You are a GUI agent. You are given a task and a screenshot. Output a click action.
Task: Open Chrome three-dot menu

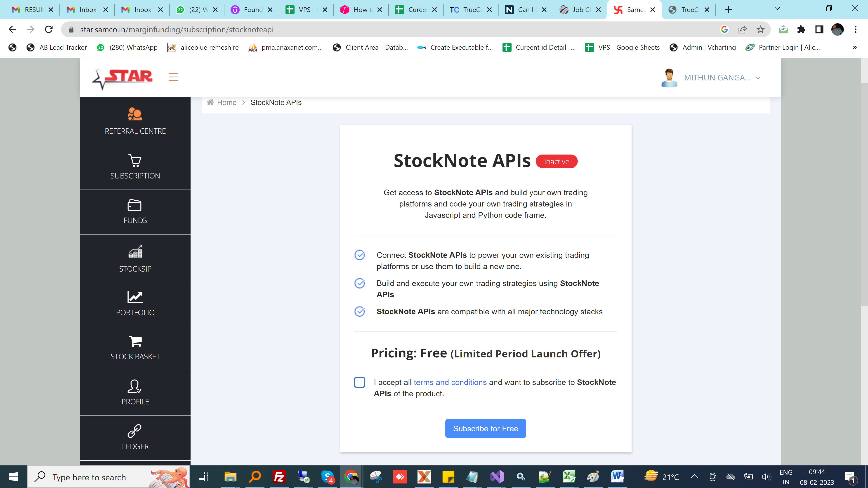pyautogui.click(x=855, y=30)
